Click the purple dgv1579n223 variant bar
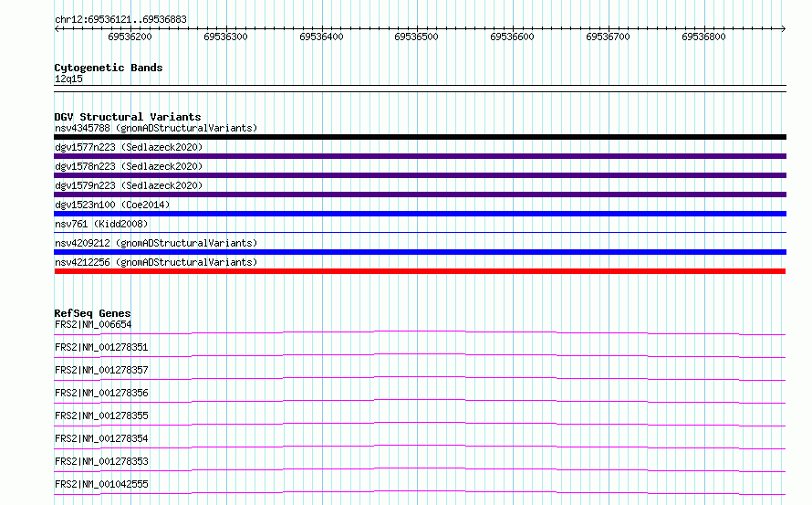The width and height of the screenshot is (812, 505). pos(420,195)
